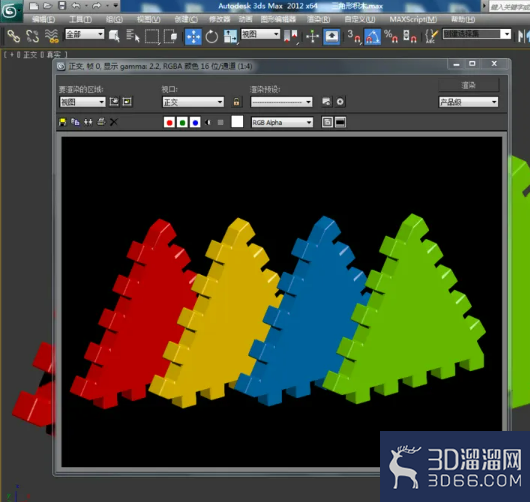Screen dimensions: 530x502
Task: Activate the Select Object cursor tool
Action: point(114,36)
